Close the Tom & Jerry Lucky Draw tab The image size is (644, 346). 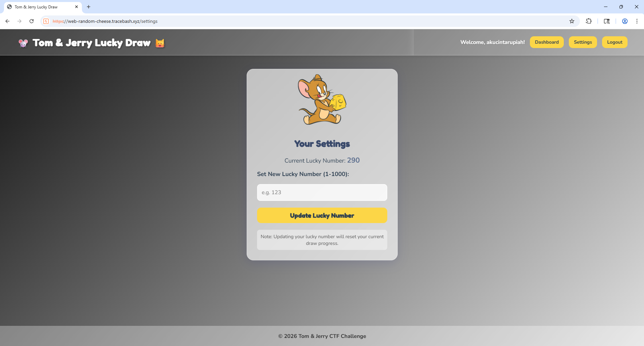(77, 7)
